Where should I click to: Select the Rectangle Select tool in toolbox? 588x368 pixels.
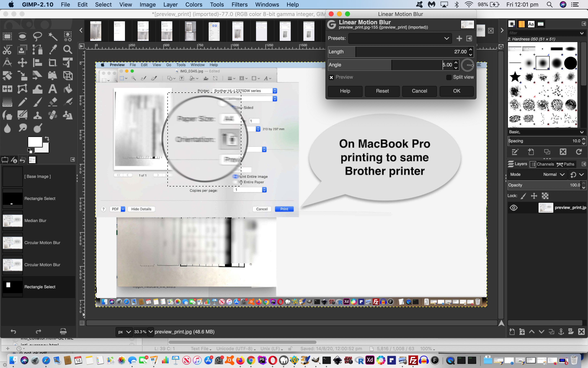[x=7, y=37]
